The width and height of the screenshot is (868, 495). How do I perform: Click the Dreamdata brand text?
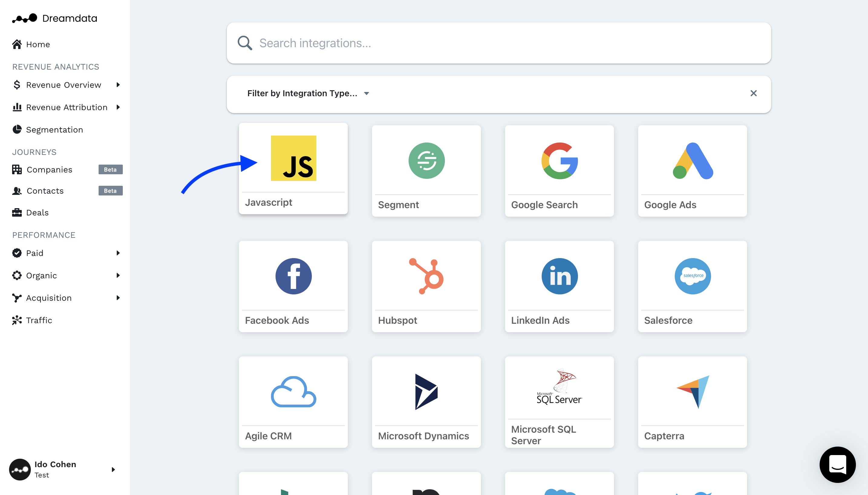70,18
